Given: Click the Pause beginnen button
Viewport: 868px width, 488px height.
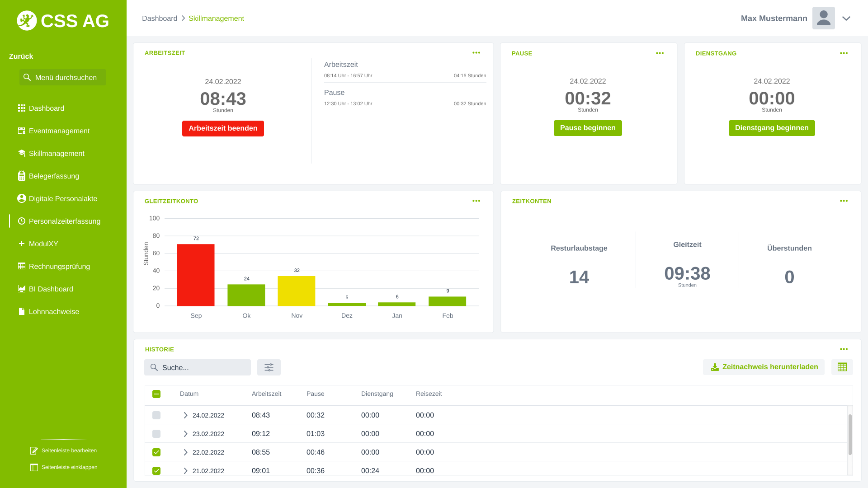Looking at the screenshot, I should tap(588, 128).
